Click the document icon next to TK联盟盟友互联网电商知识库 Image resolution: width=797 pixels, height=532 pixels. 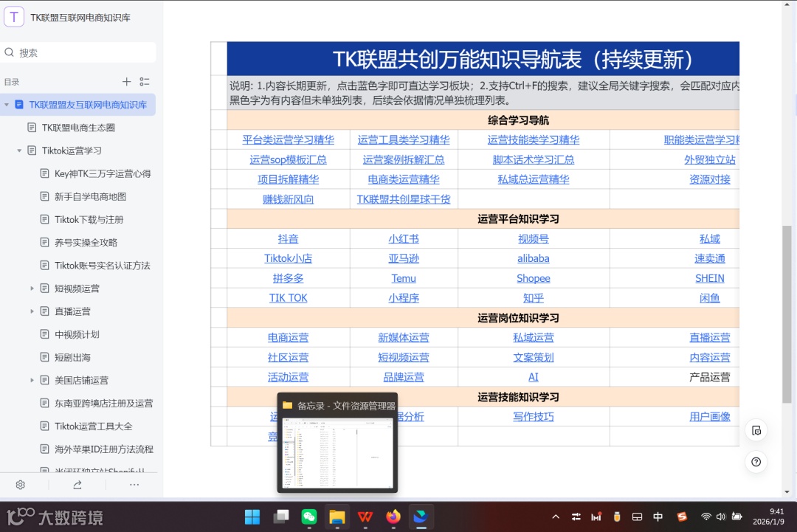point(19,105)
